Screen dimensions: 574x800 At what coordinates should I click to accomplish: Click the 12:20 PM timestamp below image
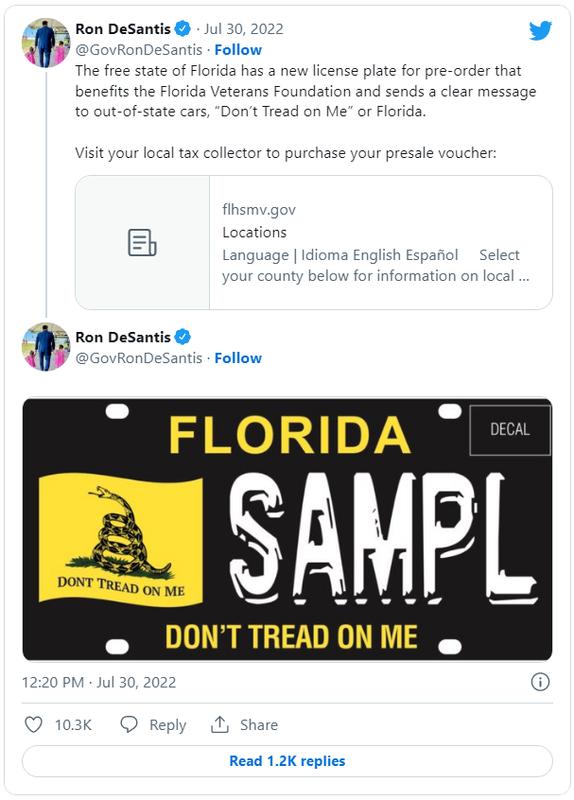click(x=98, y=682)
